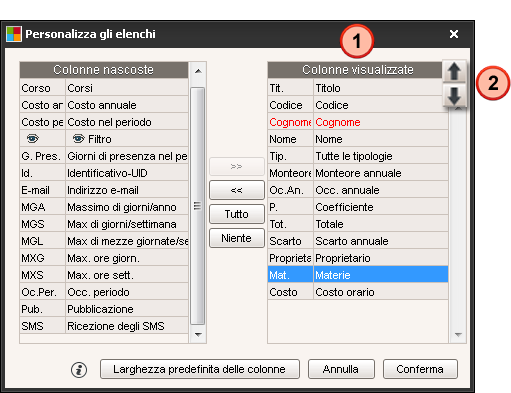Hide all columns with Niente
511x393 pixels.
coord(237,238)
